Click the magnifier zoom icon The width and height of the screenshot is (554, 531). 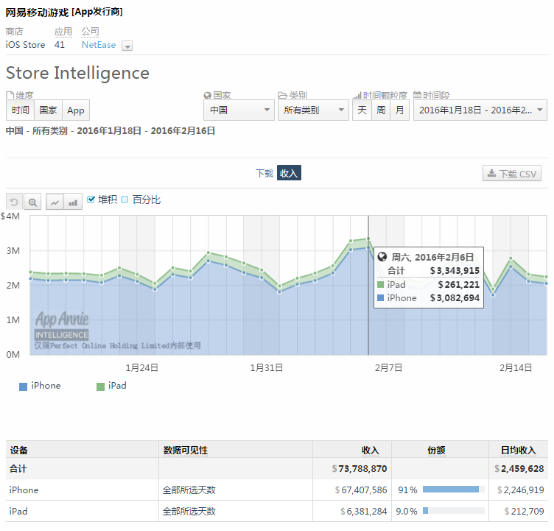[33, 202]
